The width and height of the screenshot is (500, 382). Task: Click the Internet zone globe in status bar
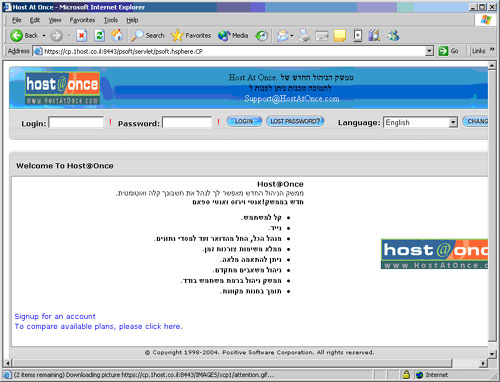point(420,375)
